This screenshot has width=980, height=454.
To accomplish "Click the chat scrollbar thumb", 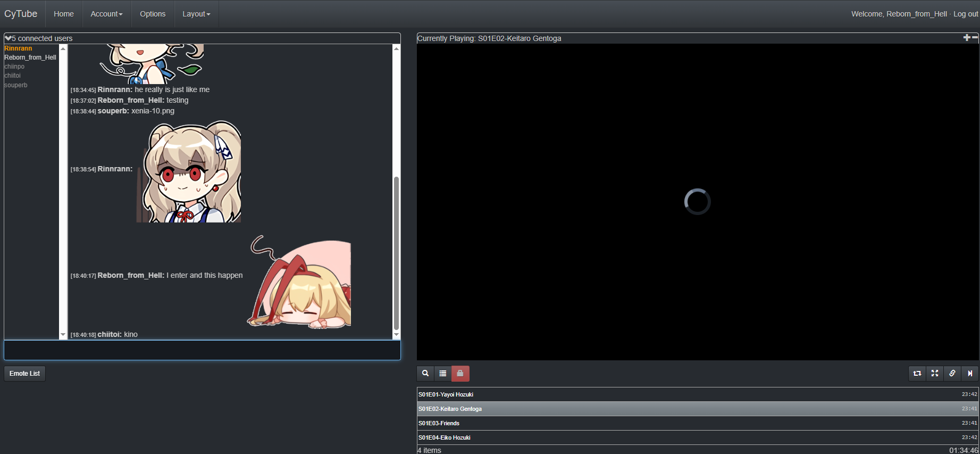I will click(x=396, y=253).
